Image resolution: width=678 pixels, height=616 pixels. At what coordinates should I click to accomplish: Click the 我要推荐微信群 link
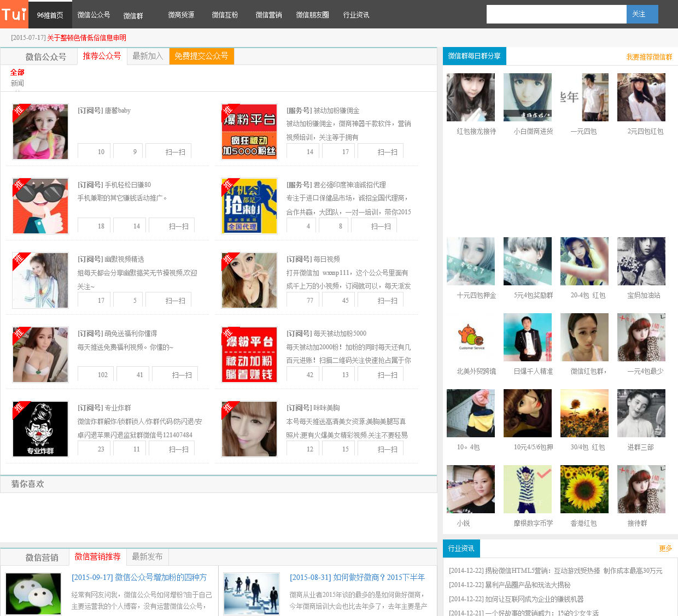(x=649, y=57)
